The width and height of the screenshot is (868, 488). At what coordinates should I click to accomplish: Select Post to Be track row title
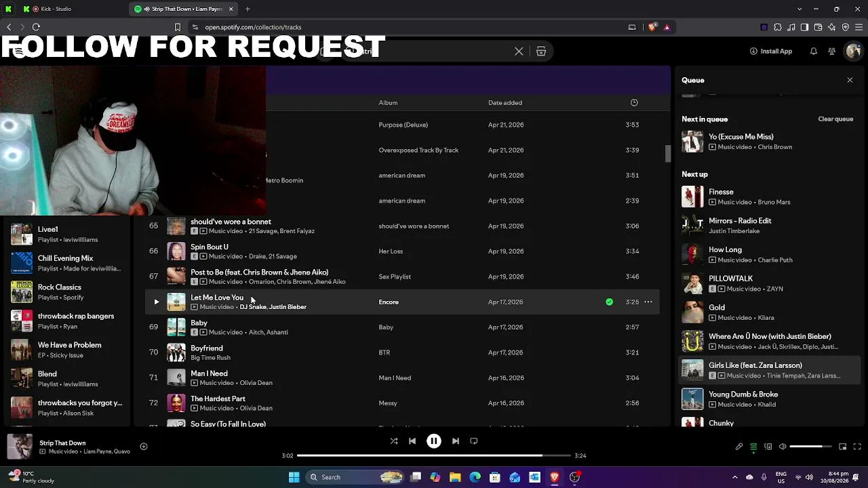point(259,272)
